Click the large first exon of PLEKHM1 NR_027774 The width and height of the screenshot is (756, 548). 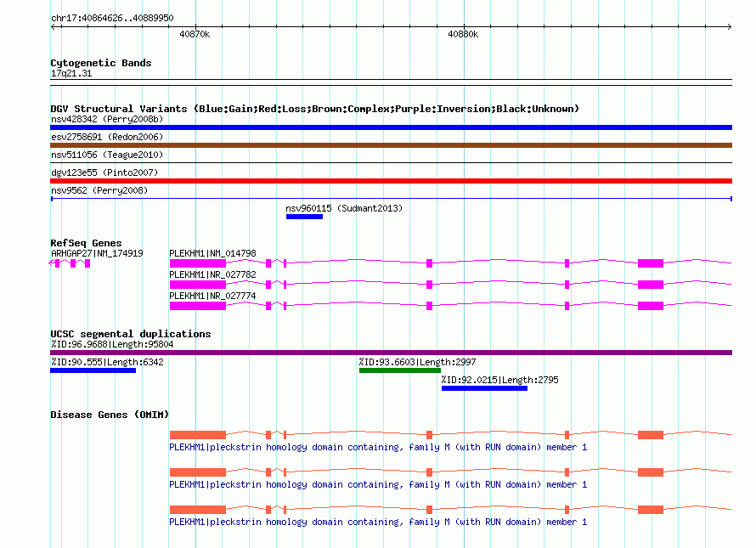[x=198, y=305]
